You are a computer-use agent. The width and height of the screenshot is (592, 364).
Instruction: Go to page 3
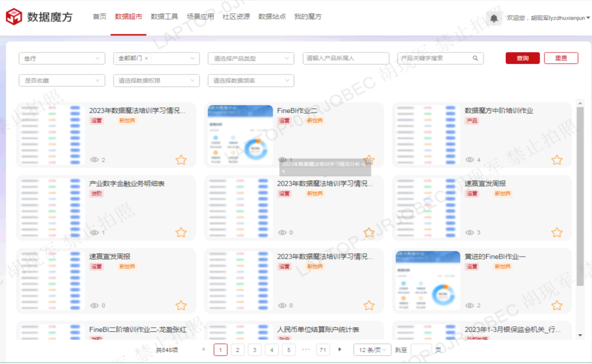(x=255, y=350)
